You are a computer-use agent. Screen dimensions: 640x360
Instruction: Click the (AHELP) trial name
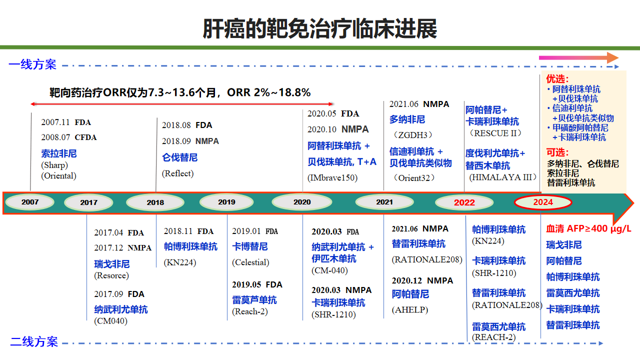pyautogui.click(x=410, y=310)
